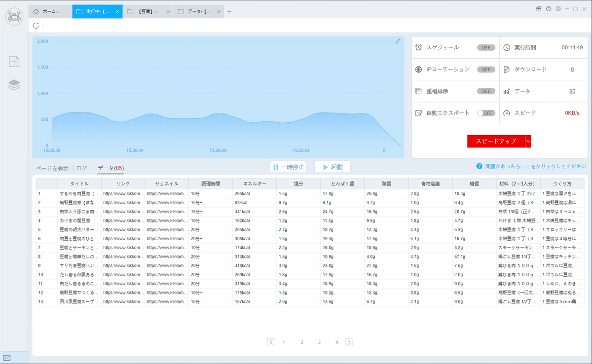Click the clock icon beside 実行時間
This screenshot has width=592, height=364.
[x=506, y=47]
